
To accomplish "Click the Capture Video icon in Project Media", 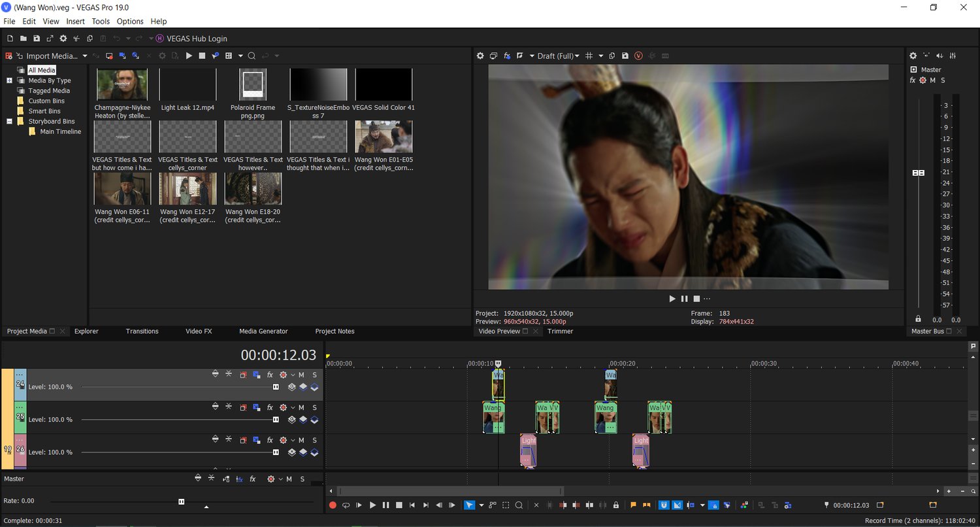I will [110, 56].
